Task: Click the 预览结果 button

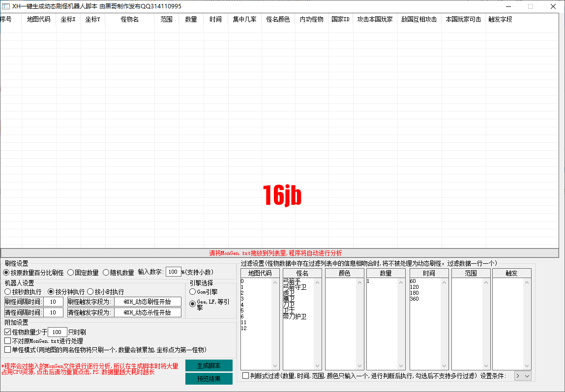Action: [x=208, y=379]
